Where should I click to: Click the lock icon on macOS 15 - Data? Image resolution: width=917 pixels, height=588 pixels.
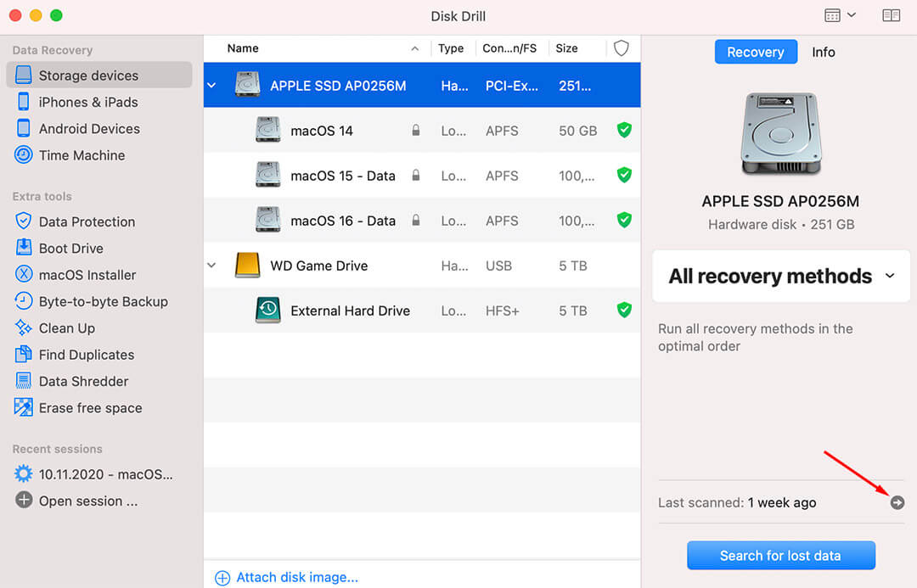416,175
